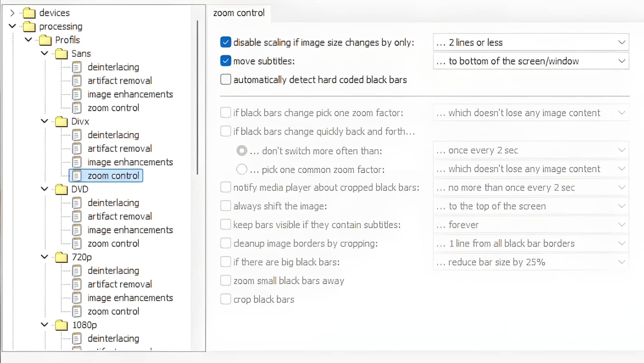Click the devices folder icon
This screenshot has height=363, width=644.
coord(29,13)
